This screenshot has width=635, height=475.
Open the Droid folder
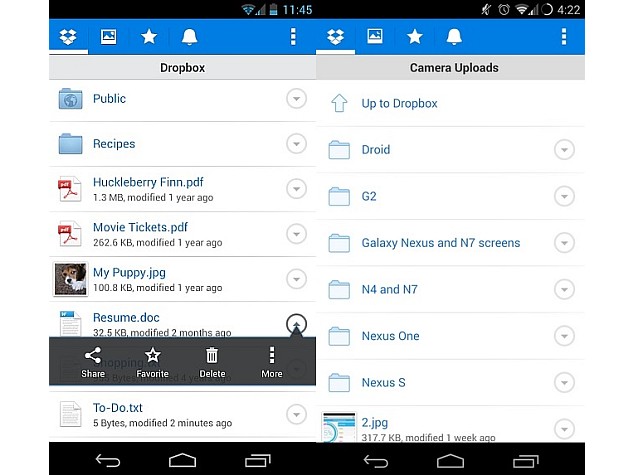tap(450, 150)
